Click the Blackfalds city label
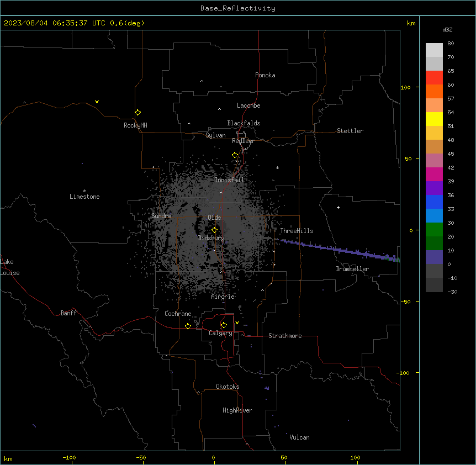476x465 pixels. tap(244, 123)
